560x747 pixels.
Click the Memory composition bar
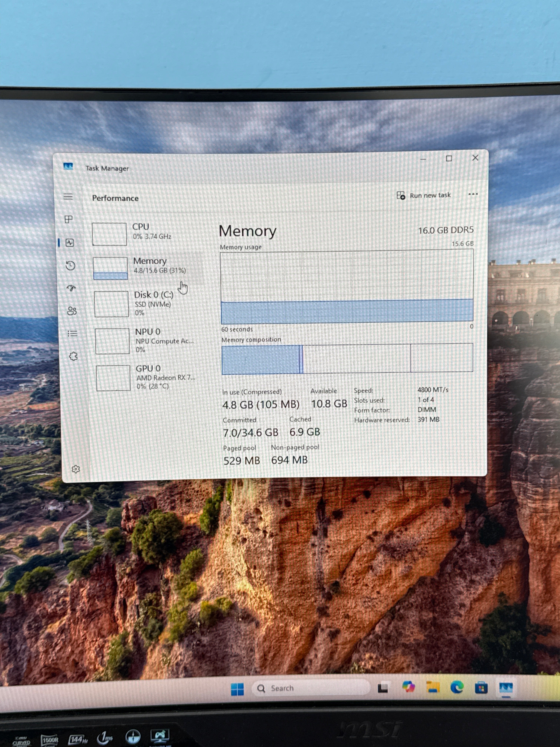click(347, 359)
